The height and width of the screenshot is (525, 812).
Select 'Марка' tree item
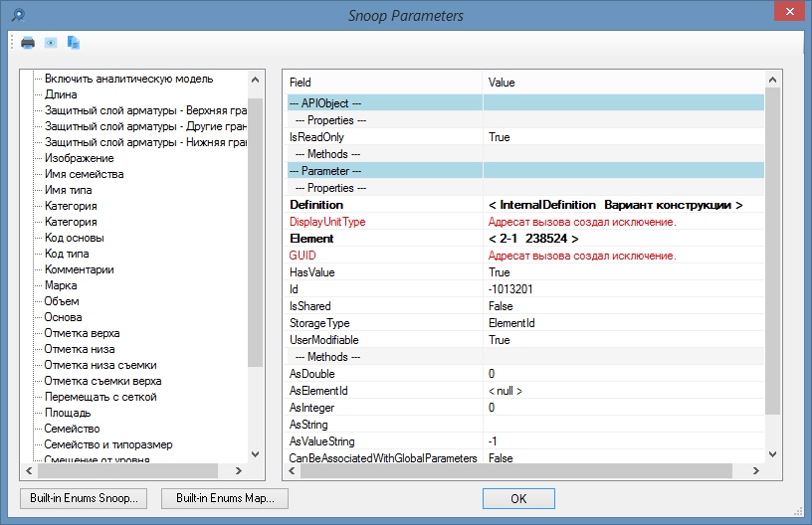tap(61, 285)
